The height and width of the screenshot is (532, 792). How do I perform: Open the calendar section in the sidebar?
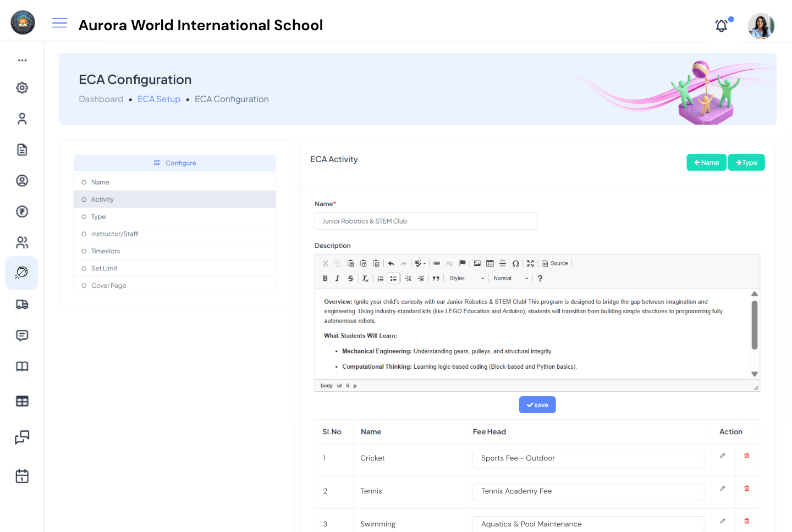pyautogui.click(x=22, y=476)
